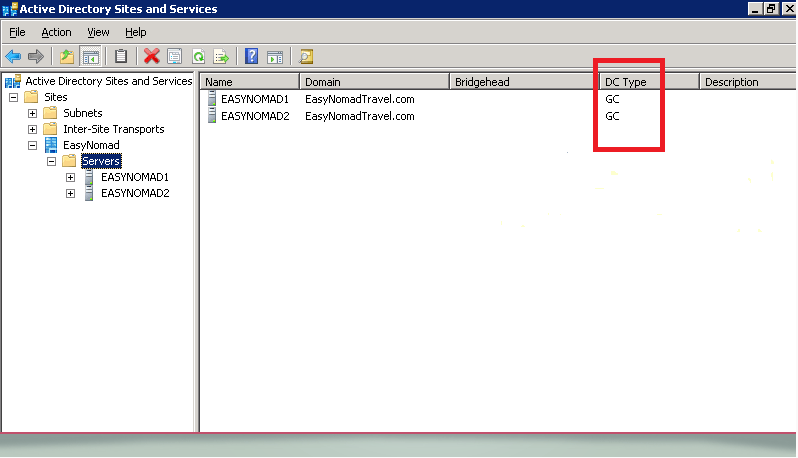Minimize the Sites and Services window
798x458 pixels.
coord(755,9)
